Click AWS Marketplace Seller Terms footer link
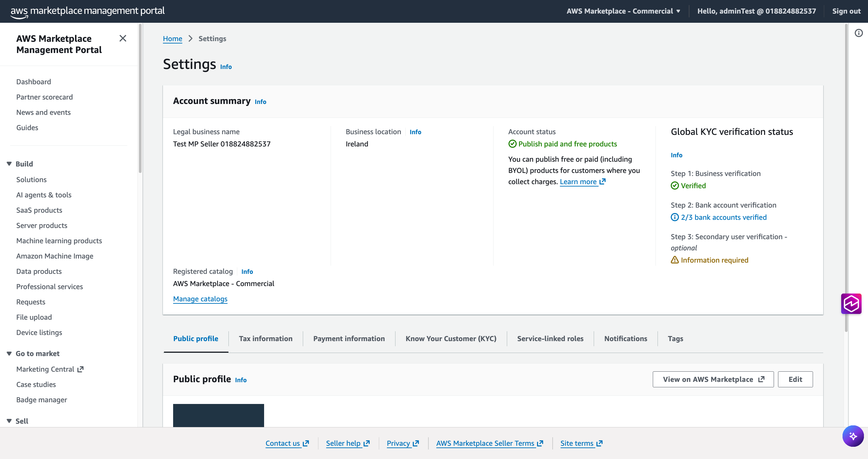Viewport: 868px width, 459px height. (490, 443)
